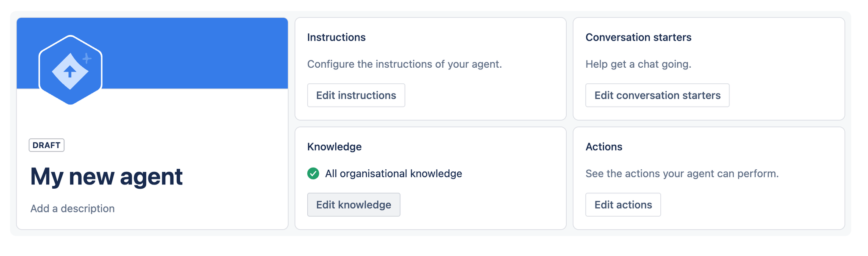Click the green knowledge checkmark icon
868x256 pixels.
(x=313, y=173)
